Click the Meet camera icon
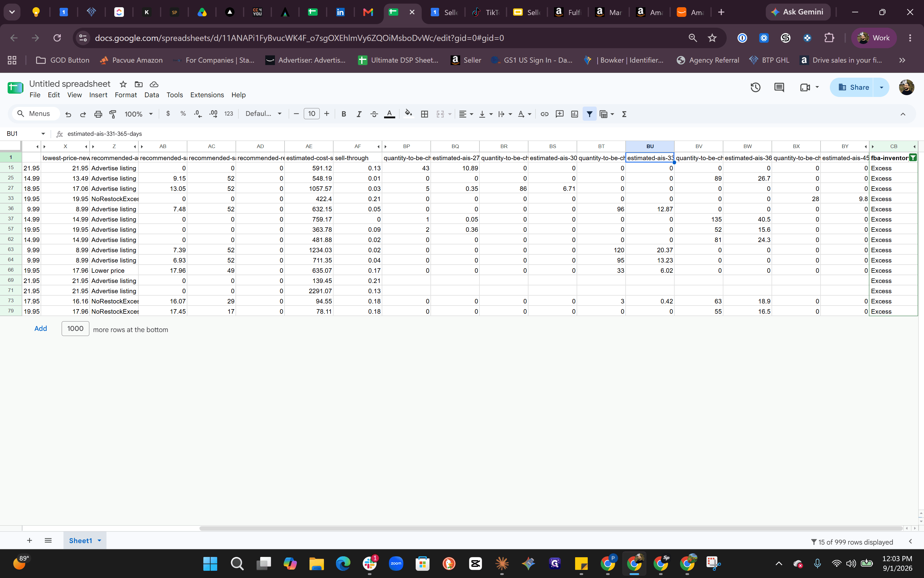Screen dimensions: 924x578 pos(805,88)
